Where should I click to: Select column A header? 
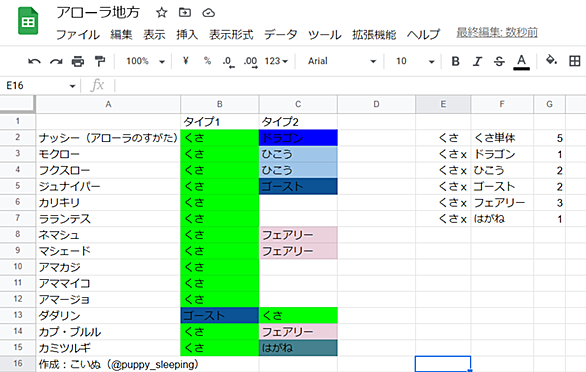(108, 104)
